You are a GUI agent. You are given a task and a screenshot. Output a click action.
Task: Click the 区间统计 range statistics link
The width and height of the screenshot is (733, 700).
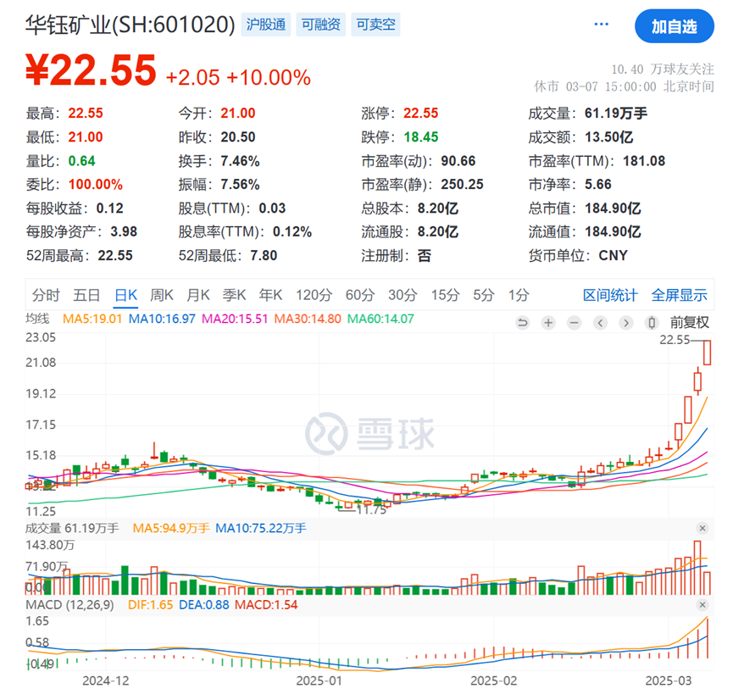[612, 295]
